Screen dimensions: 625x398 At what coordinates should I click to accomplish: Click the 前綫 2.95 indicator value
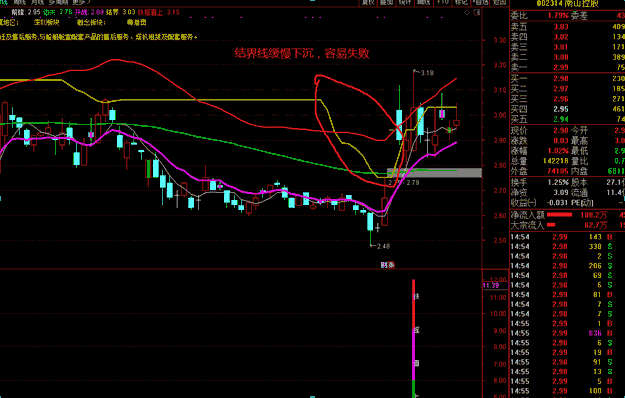point(26,12)
